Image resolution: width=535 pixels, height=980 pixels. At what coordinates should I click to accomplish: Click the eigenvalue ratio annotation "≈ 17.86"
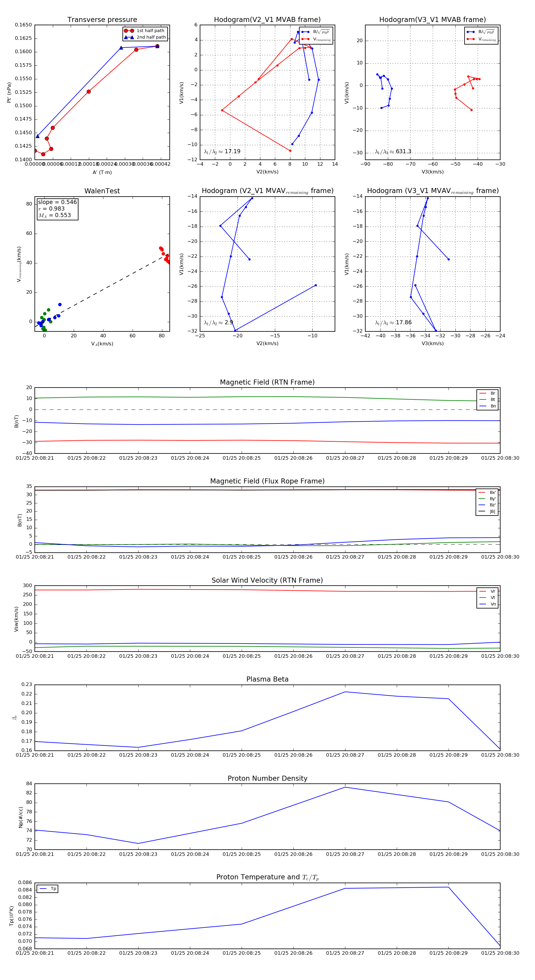coord(393,323)
